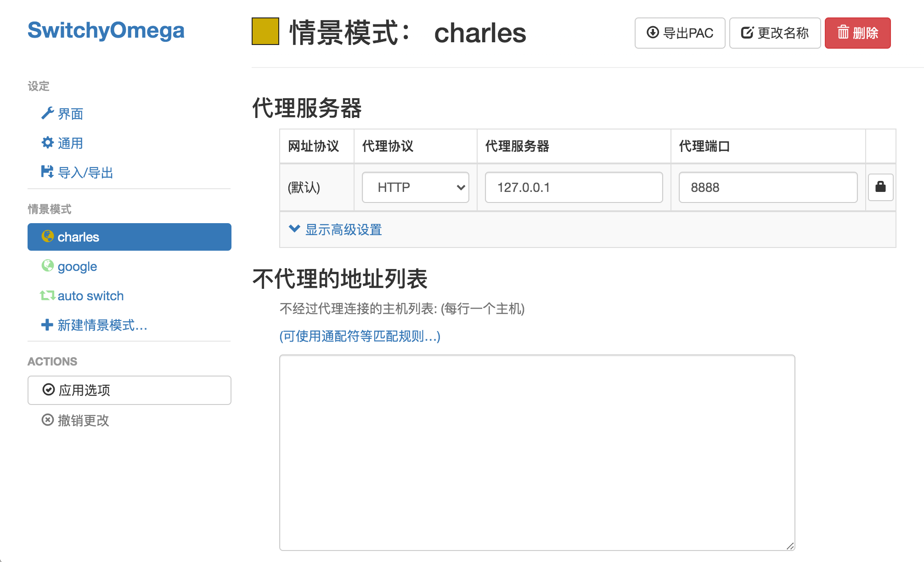Click the lock icon for proxy authentication
924x562 pixels.
click(x=880, y=187)
